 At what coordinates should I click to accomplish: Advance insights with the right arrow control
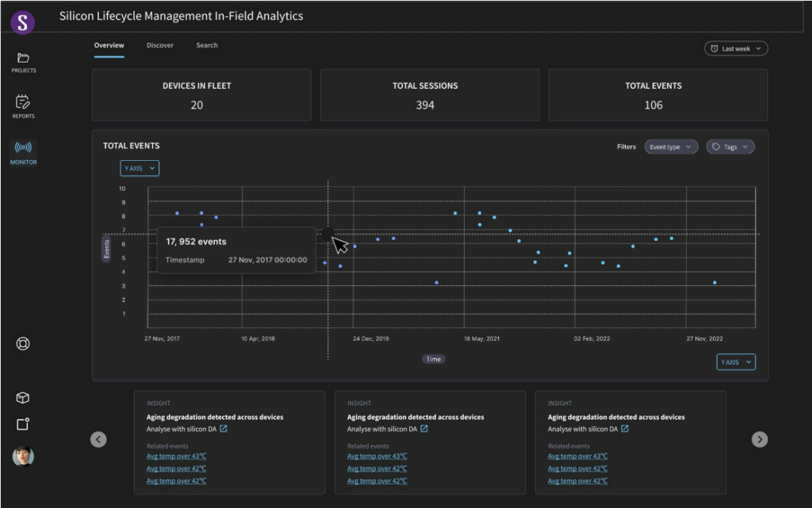tap(759, 438)
